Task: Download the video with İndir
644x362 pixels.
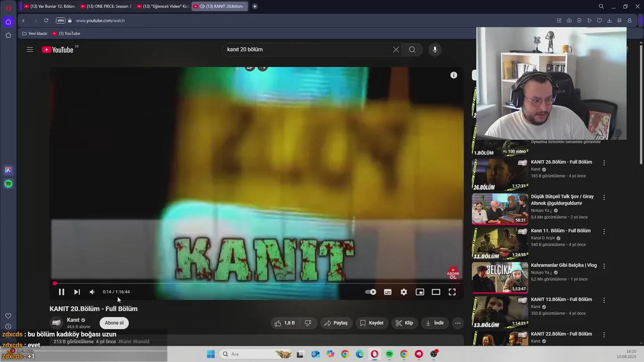Action: point(435,323)
